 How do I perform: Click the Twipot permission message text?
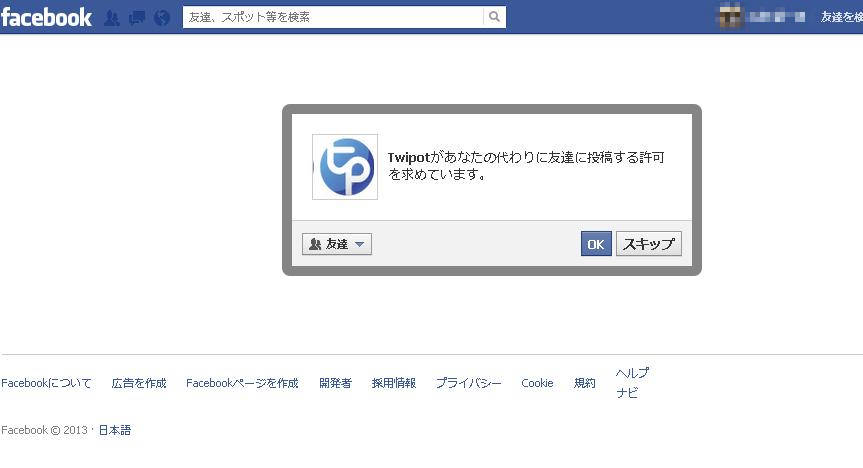point(526,166)
